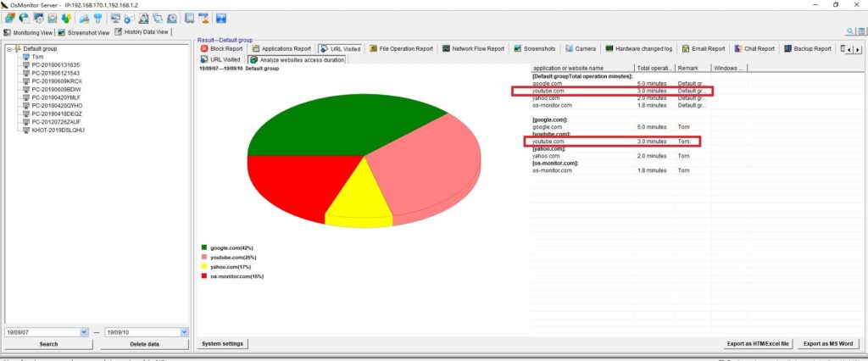Click the Search button
This screenshot has width=868, height=361.
point(48,344)
